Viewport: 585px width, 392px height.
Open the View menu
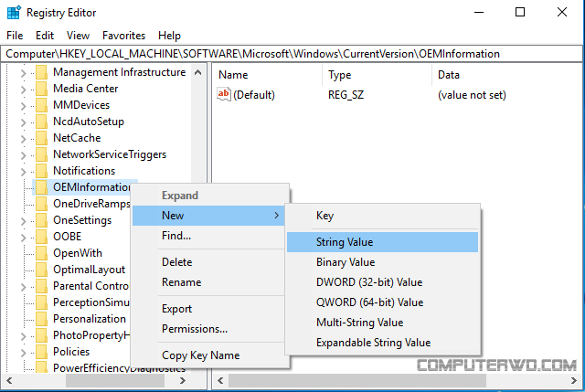(78, 36)
